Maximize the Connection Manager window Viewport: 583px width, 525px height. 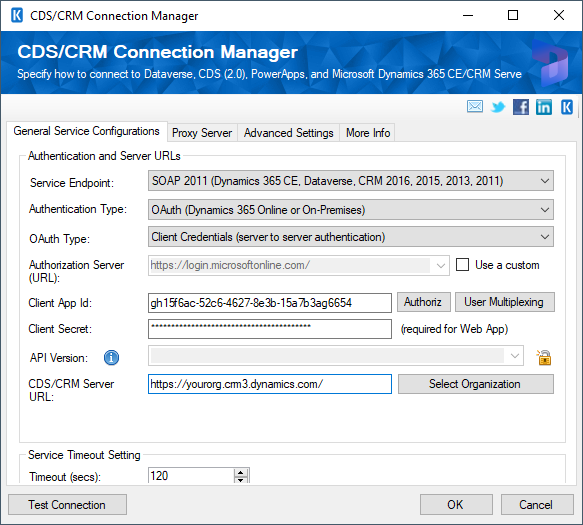coord(513,15)
